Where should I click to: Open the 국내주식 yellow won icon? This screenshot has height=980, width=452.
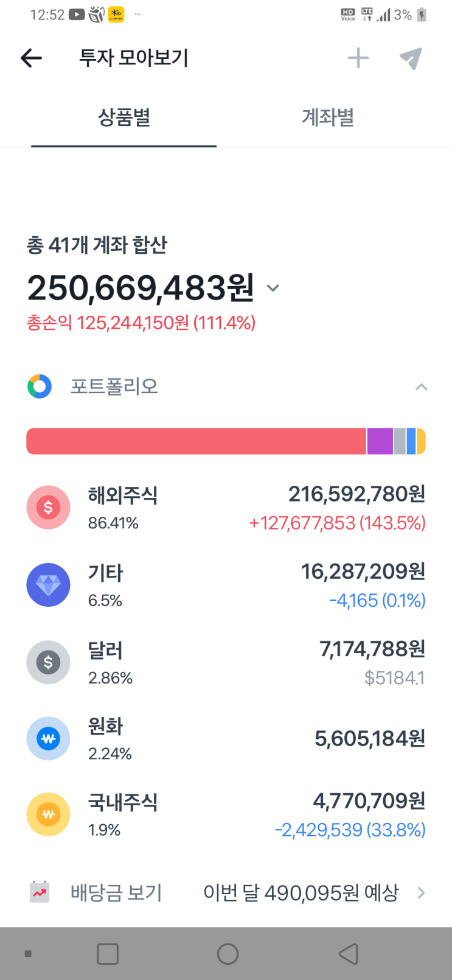(48, 814)
